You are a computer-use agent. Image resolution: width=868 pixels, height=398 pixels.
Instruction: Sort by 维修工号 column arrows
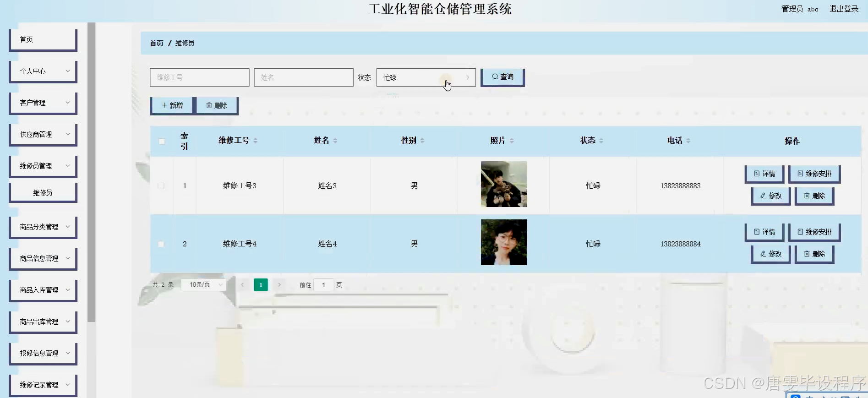point(255,141)
